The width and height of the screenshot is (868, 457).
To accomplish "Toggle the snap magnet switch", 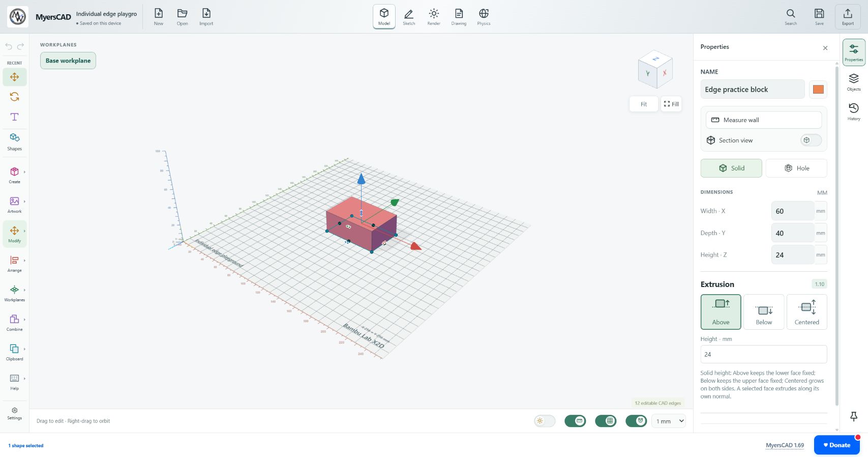I will (636, 421).
